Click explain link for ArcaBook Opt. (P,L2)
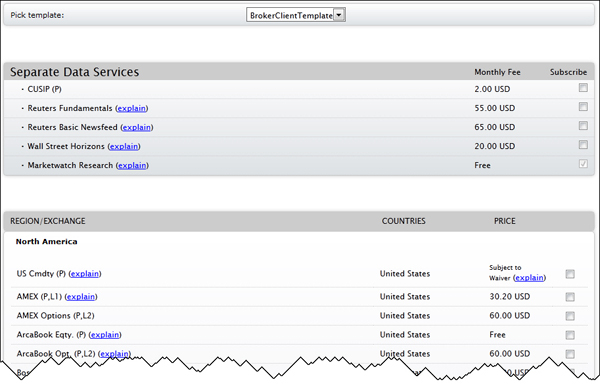The image size is (600, 384). point(114,354)
